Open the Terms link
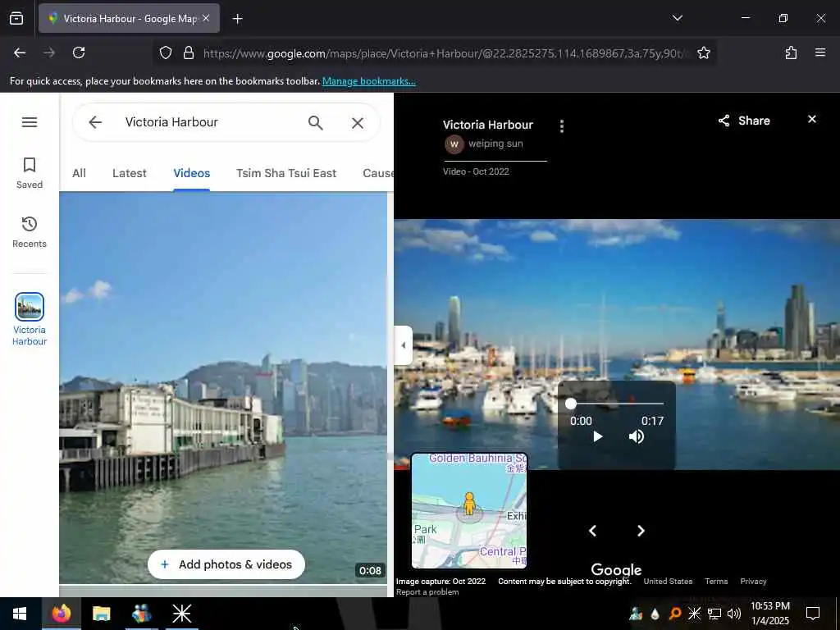This screenshot has height=630, width=840. click(x=716, y=582)
